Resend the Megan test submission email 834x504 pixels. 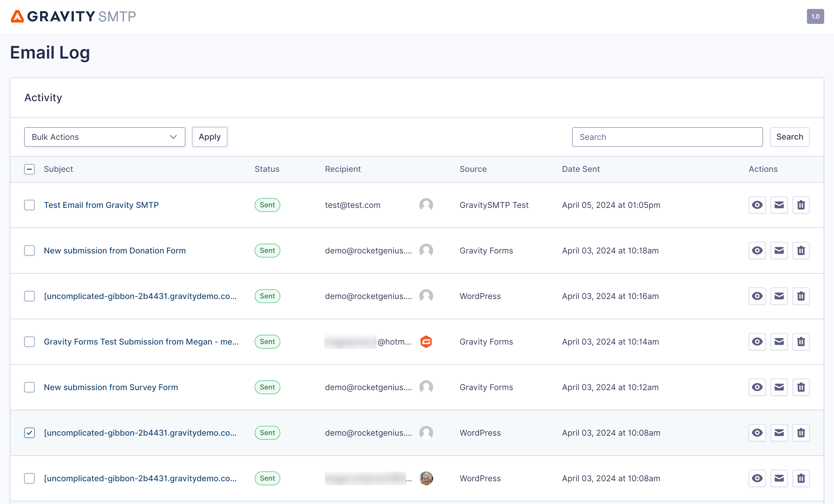click(779, 342)
